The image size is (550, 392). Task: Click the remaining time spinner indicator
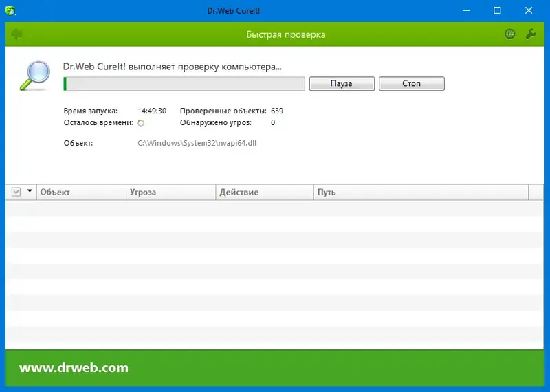coord(141,123)
